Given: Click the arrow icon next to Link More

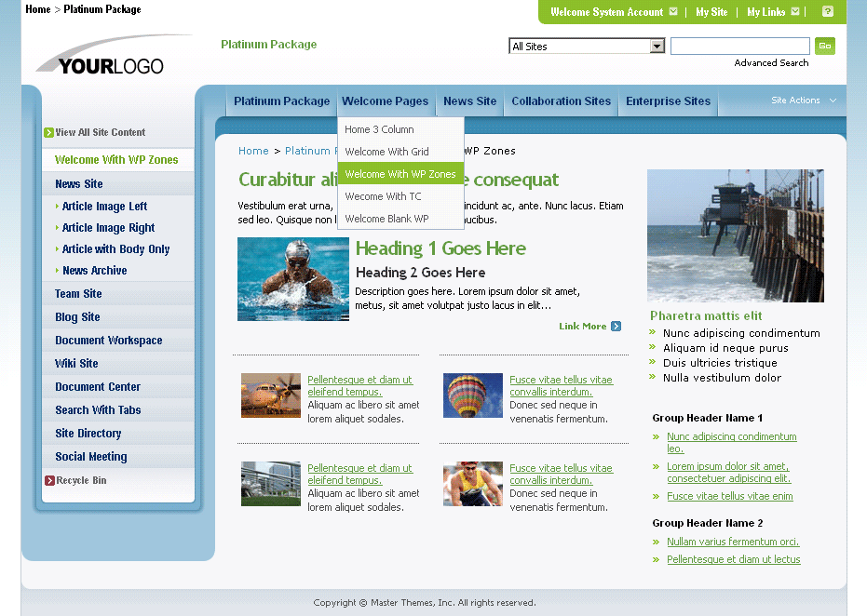Looking at the screenshot, I should pyautogui.click(x=616, y=327).
